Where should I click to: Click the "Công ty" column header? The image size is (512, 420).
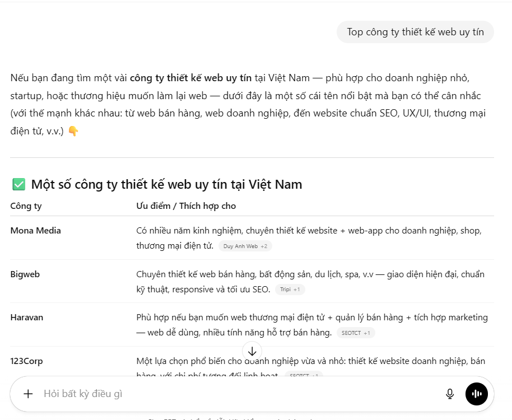point(26,206)
